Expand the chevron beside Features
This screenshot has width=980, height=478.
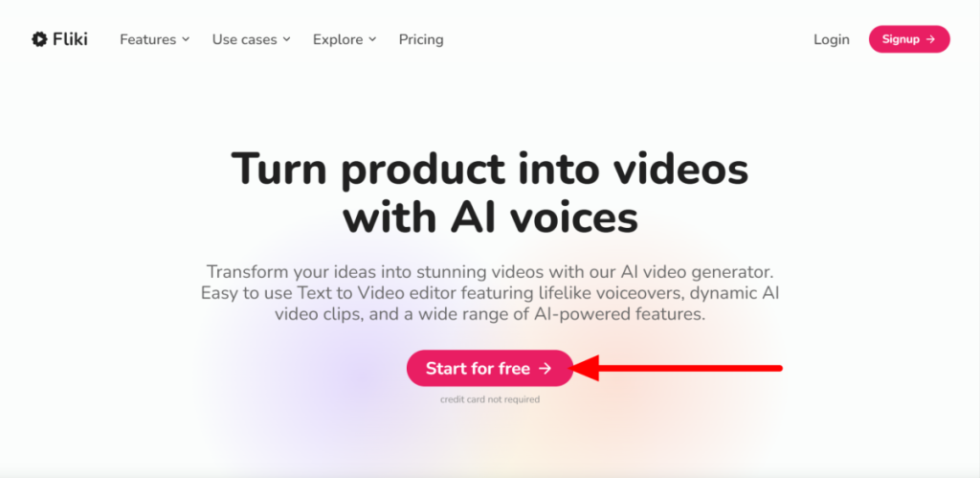186,39
